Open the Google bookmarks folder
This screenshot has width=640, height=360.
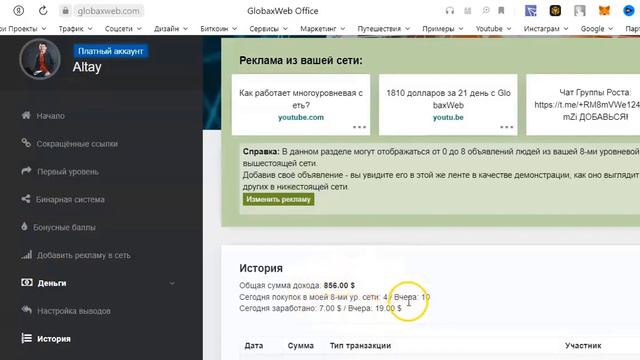tap(597, 29)
